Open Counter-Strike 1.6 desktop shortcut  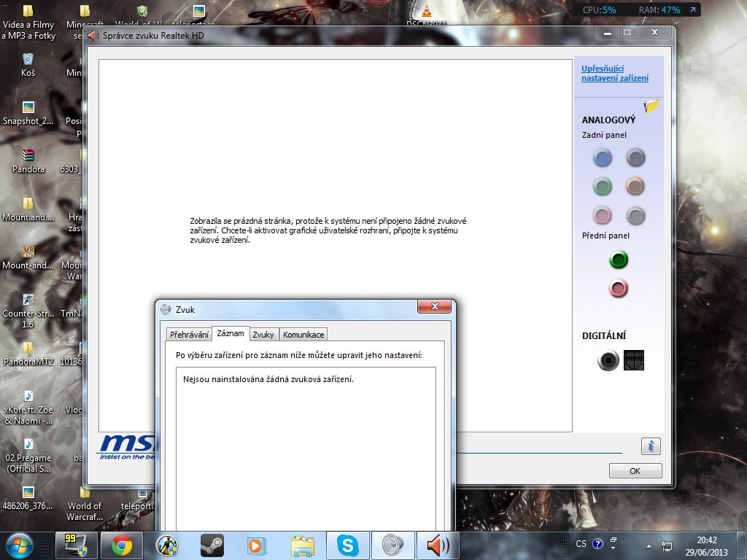point(28,311)
